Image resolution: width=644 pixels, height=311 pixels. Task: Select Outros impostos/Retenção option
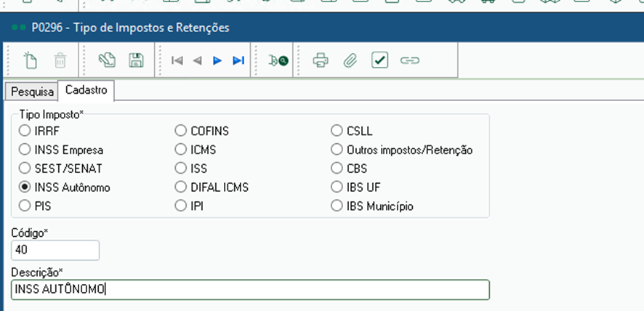pos(337,150)
